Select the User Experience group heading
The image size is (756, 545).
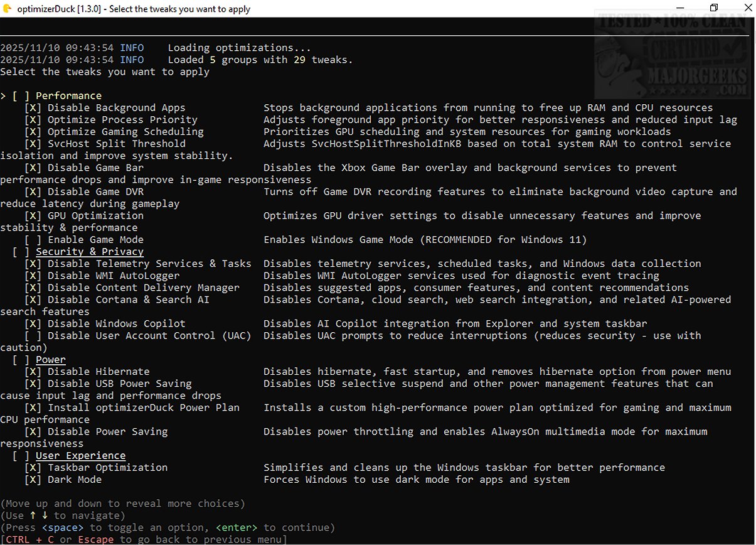tap(80, 456)
